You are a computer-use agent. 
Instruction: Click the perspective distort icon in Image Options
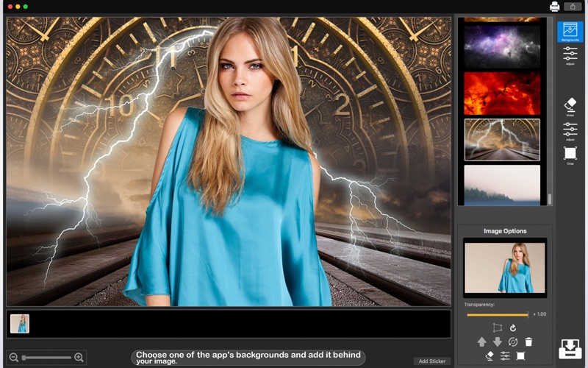pos(498,328)
